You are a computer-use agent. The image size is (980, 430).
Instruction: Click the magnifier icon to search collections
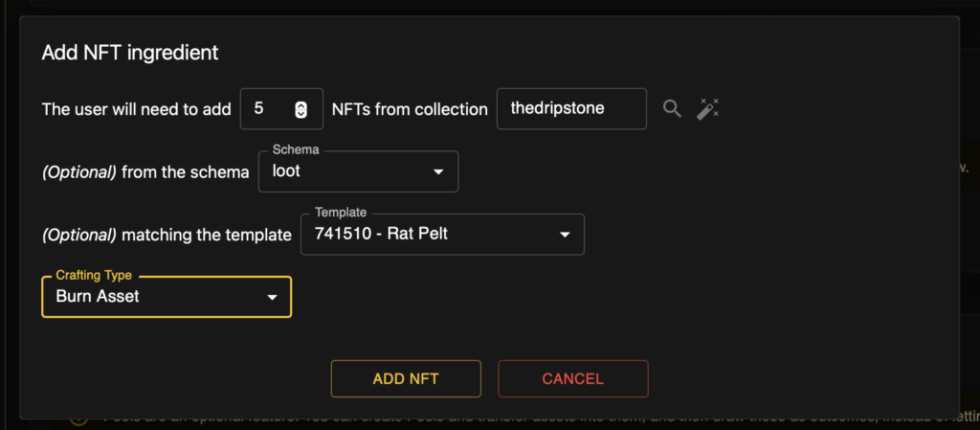[x=672, y=109]
